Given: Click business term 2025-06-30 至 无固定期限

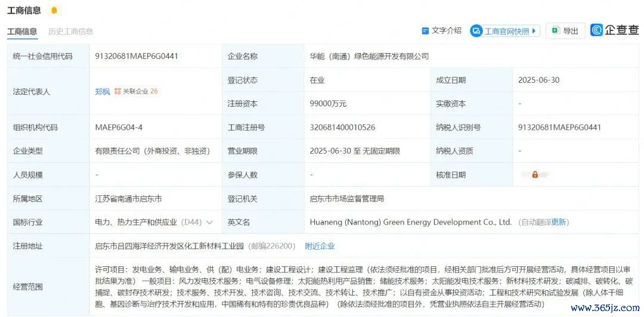Looking at the screenshot, I should pos(355,151).
